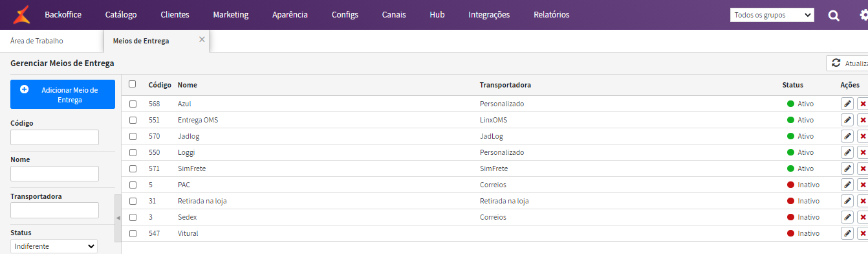This screenshot has width=868, height=254.
Task: Close the Meios de Entrega tab
Action: pos(202,40)
